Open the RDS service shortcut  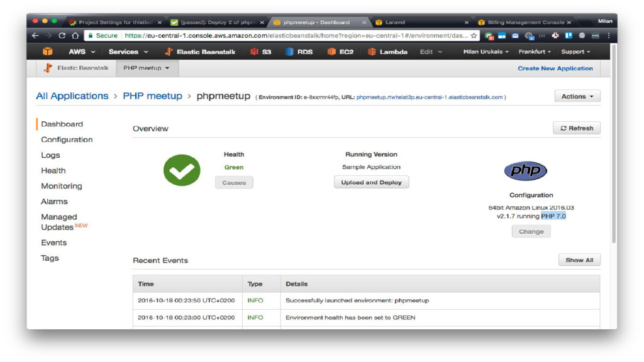click(x=299, y=52)
